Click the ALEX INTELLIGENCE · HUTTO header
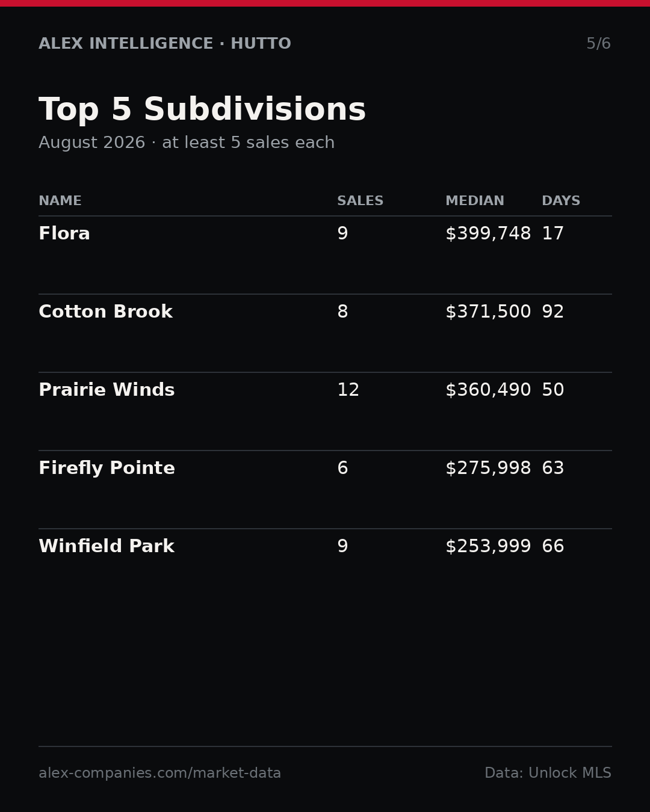 coord(165,44)
